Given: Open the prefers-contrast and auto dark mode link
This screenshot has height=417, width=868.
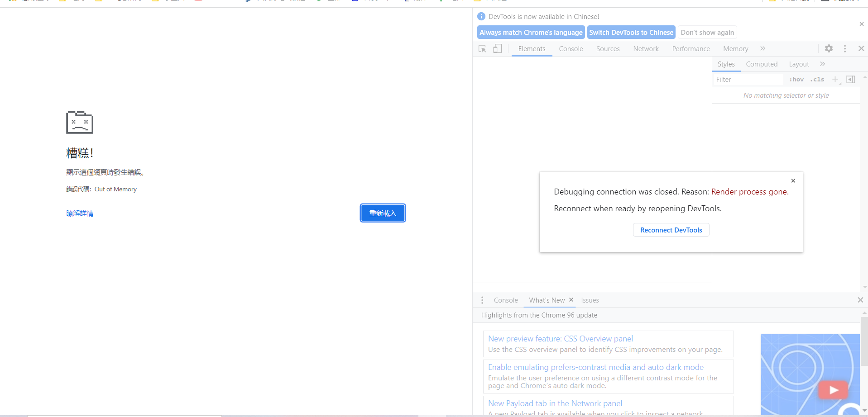Looking at the screenshot, I should [596, 367].
